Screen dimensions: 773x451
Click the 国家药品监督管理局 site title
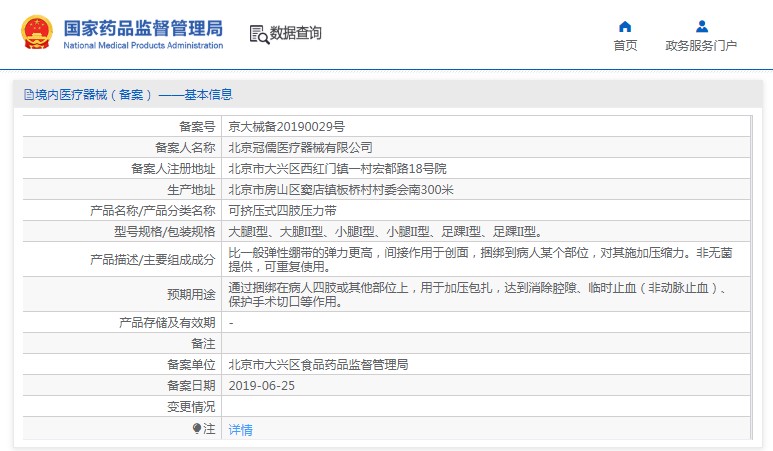143,27
